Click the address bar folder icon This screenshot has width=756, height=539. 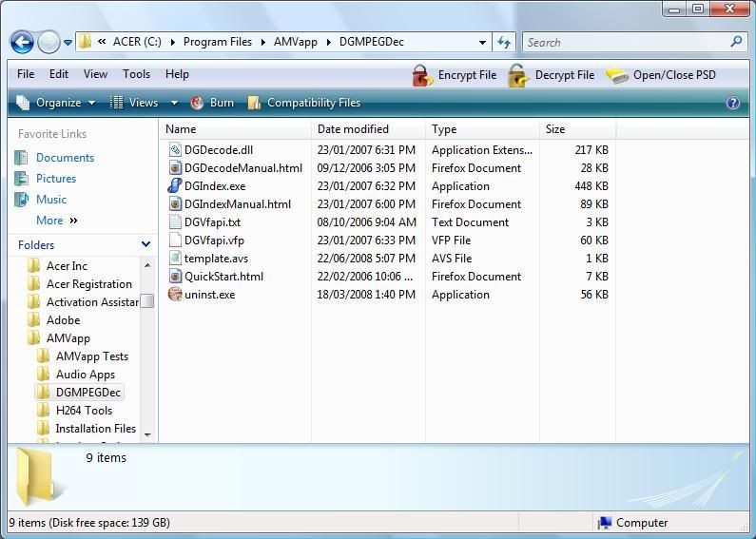click(85, 42)
